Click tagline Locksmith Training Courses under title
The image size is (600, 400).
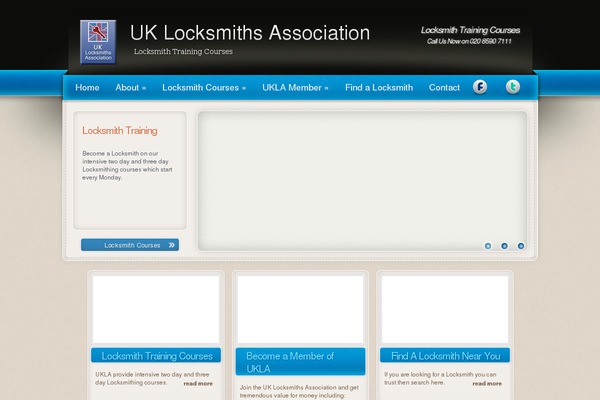[183, 52]
